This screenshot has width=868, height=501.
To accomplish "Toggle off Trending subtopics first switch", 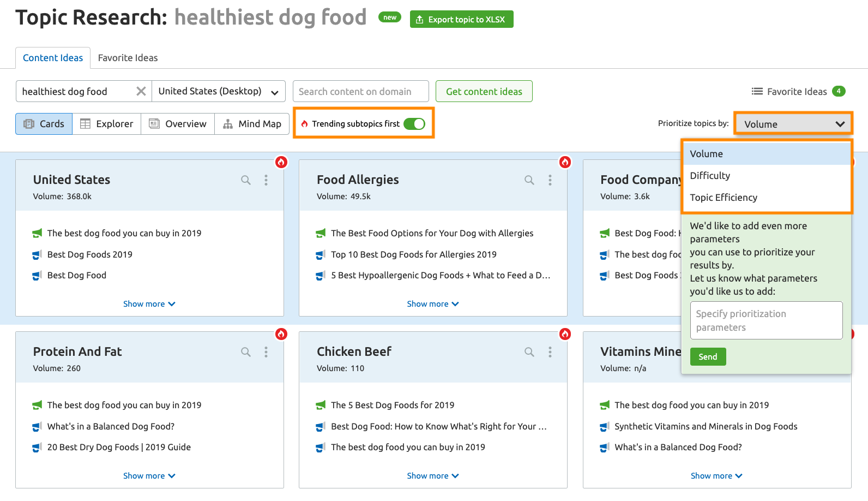I will 414,124.
